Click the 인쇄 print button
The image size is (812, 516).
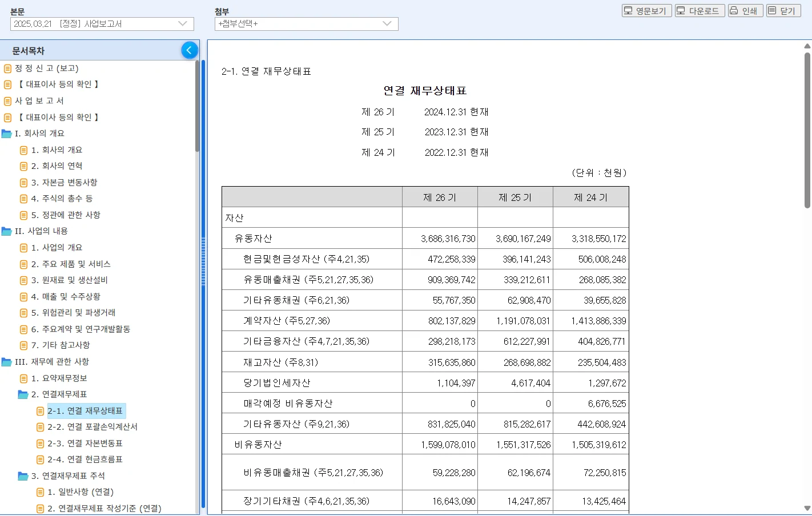(746, 11)
